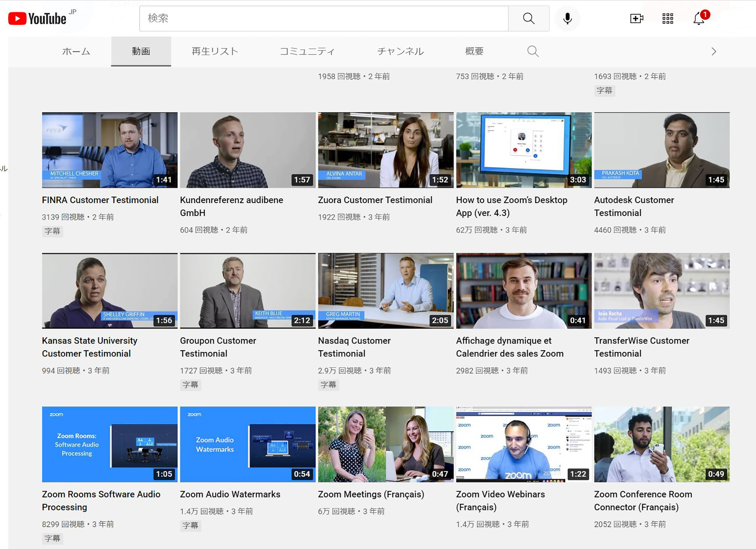
Task: Click How to use Zoom's Desktop App title
Action: [511, 206]
